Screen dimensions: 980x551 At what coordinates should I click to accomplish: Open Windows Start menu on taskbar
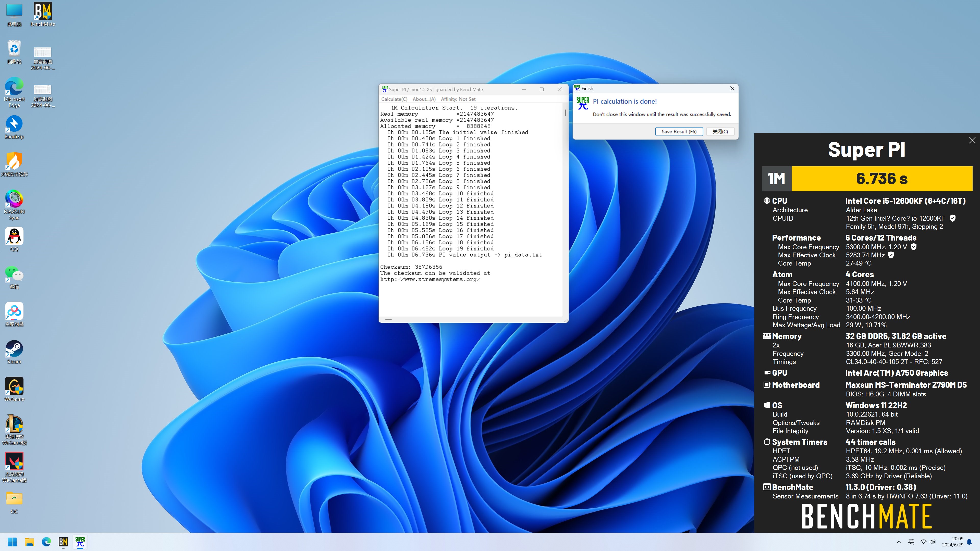pyautogui.click(x=13, y=542)
